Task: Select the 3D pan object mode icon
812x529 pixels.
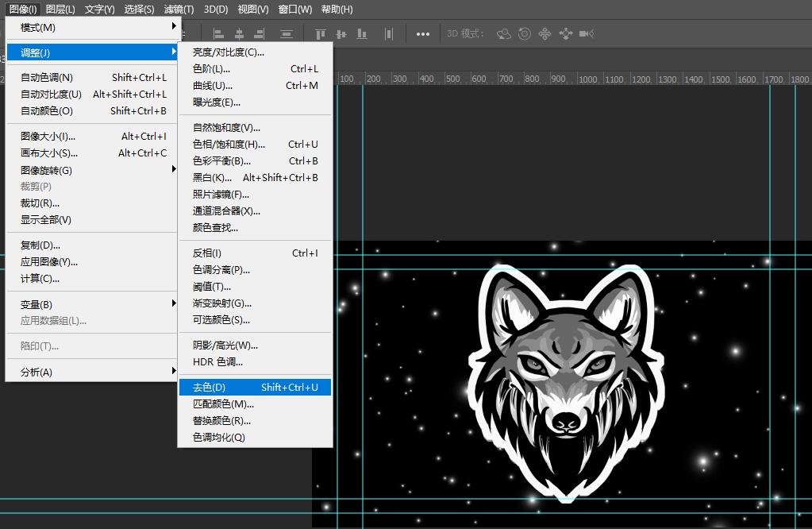Action: coord(545,34)
